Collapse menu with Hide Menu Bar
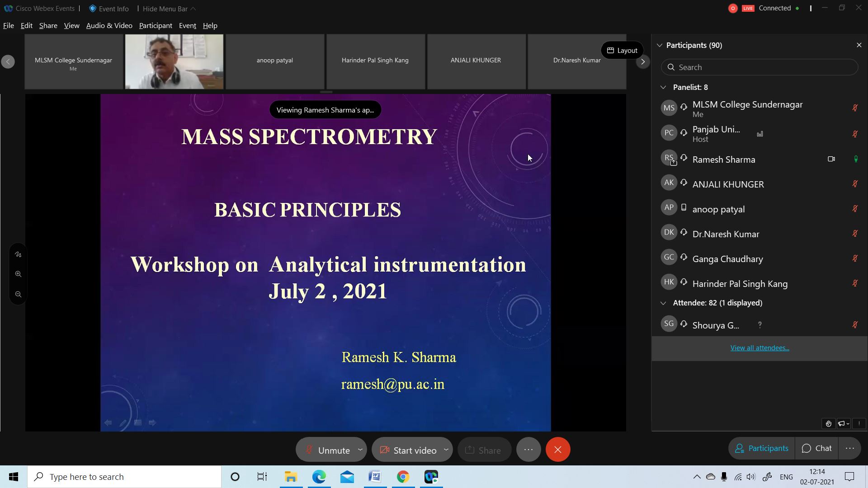This screenshot has width=868, height=488. (169, 9)
